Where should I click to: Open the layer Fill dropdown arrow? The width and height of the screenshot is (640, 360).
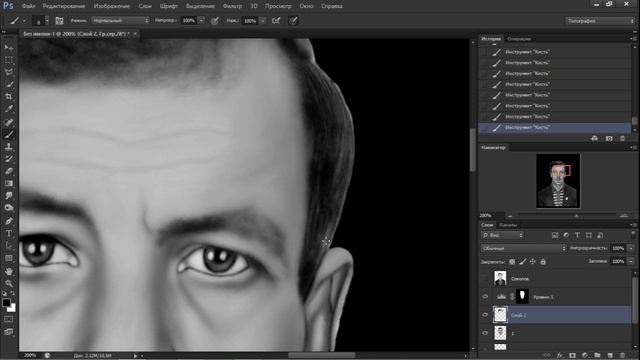[x=631, y=261]
